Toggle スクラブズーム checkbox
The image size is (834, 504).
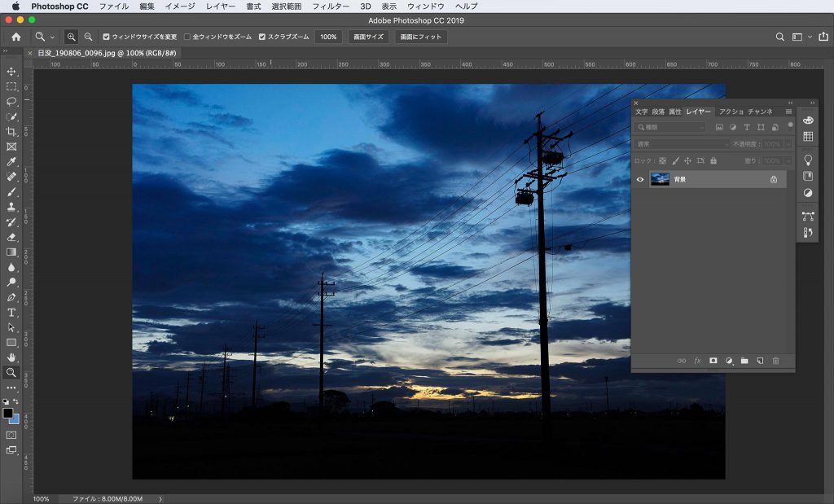click(x=261, y=37)
